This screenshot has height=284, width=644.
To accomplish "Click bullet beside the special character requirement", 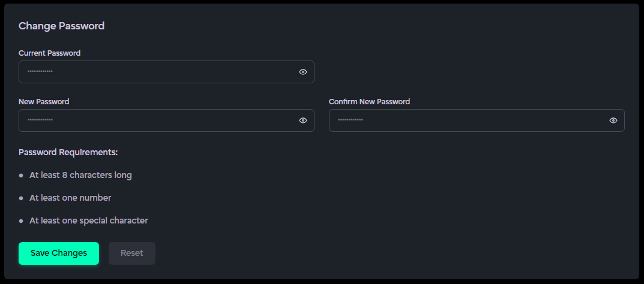I will coord(21,221).
